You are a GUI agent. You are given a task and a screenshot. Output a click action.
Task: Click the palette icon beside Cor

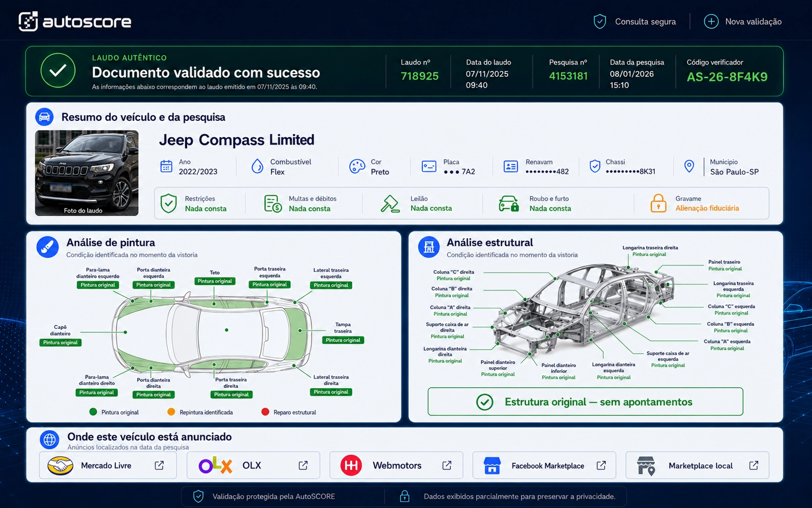tap(357, 166)
